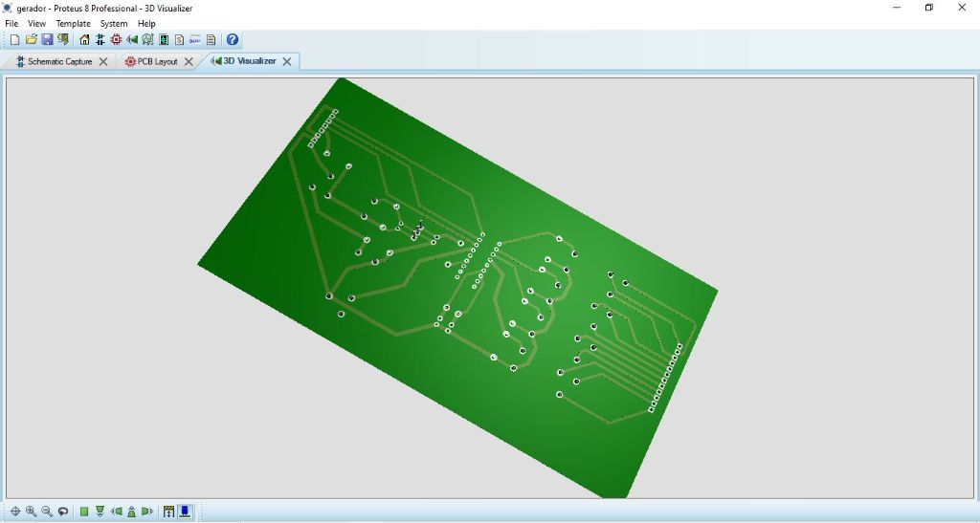The width and height of the screenshot is (980, 523).
Task: Close the Schematic Capture tab
Action: pos(103,61)
